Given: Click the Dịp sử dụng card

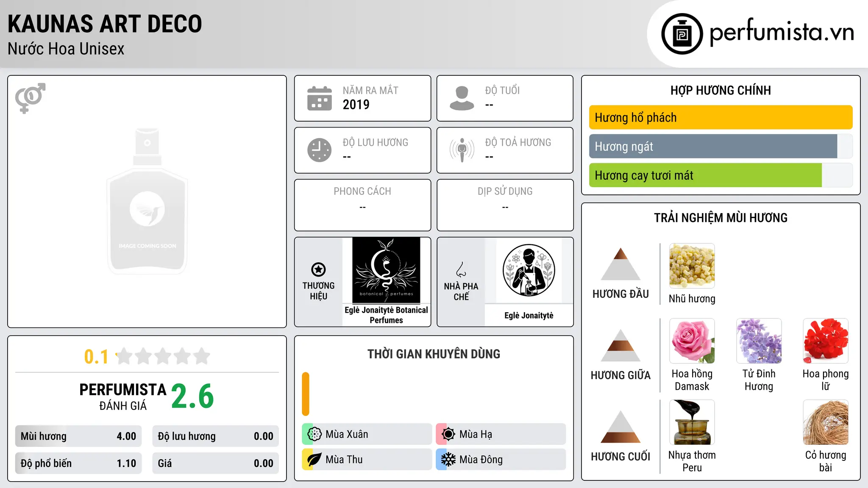Looking at the screenshot, I should [x=505, y=205].
